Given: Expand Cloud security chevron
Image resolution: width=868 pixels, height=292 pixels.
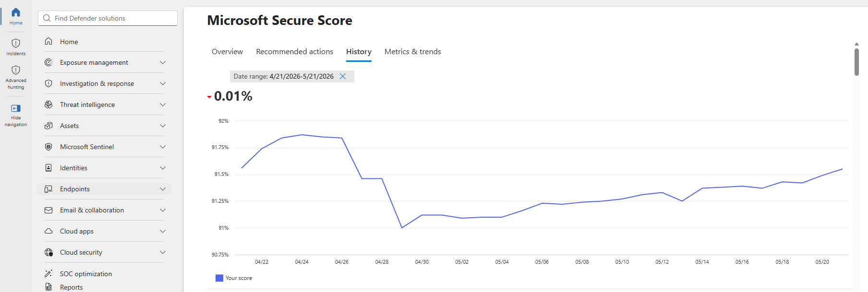Looking at the screenshot, I should (163, 252).
